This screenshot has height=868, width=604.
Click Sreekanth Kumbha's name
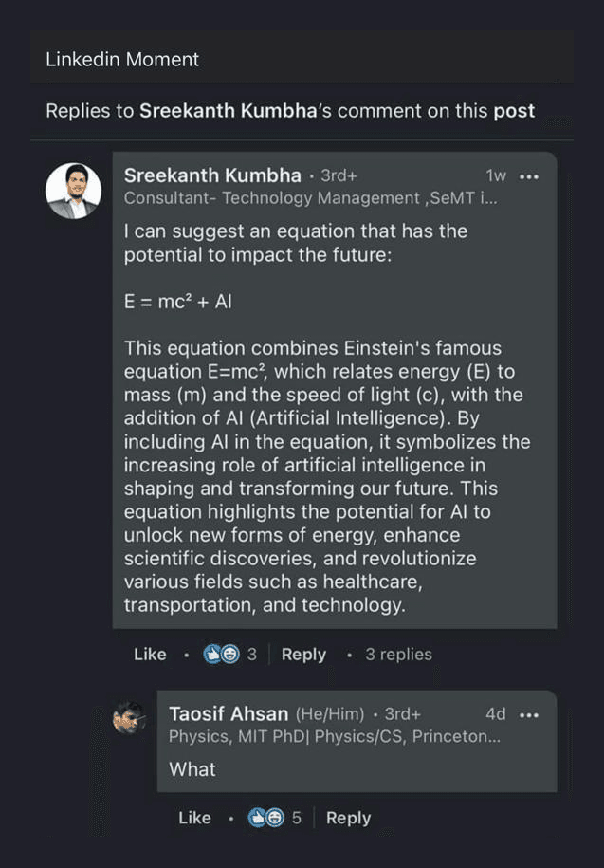211,175
